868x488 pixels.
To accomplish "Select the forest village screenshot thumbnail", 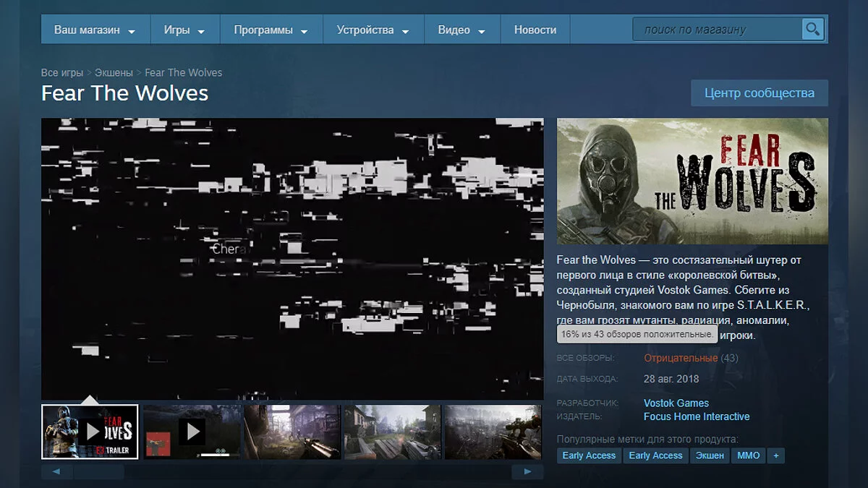I will click(x=391, y=432).
